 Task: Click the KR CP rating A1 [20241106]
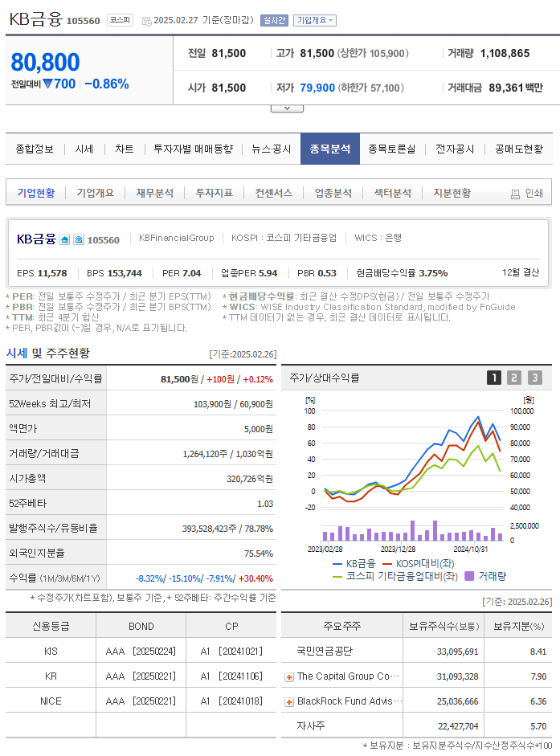231,676
